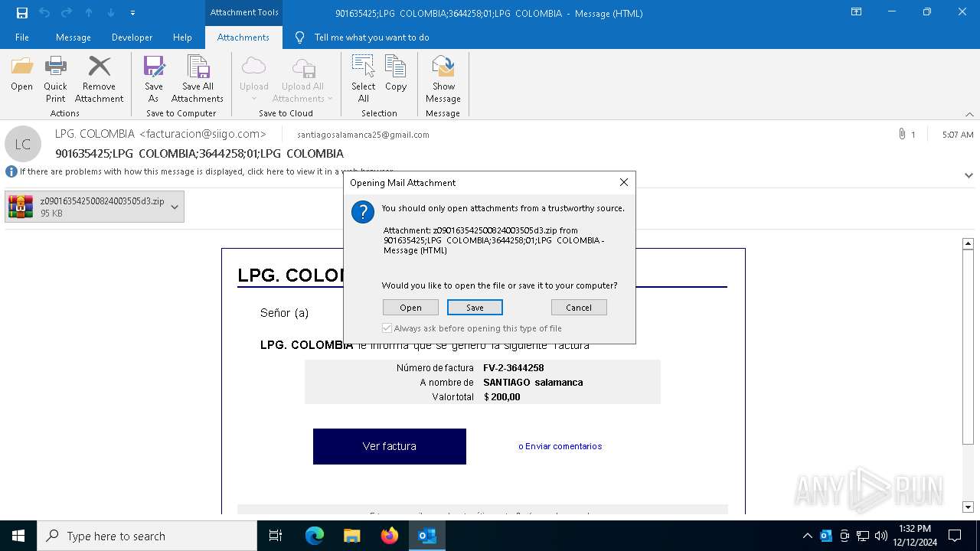Viewport: 980px width, 551px height.
Task: Click Tell me what you want to do
Action: click(x=371, y=37)
